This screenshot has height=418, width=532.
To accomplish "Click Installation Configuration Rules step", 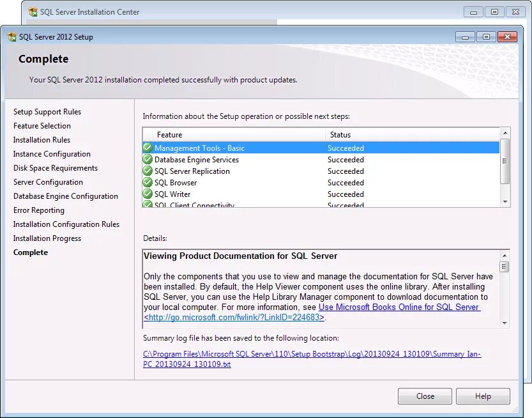I will pos(66,224).
